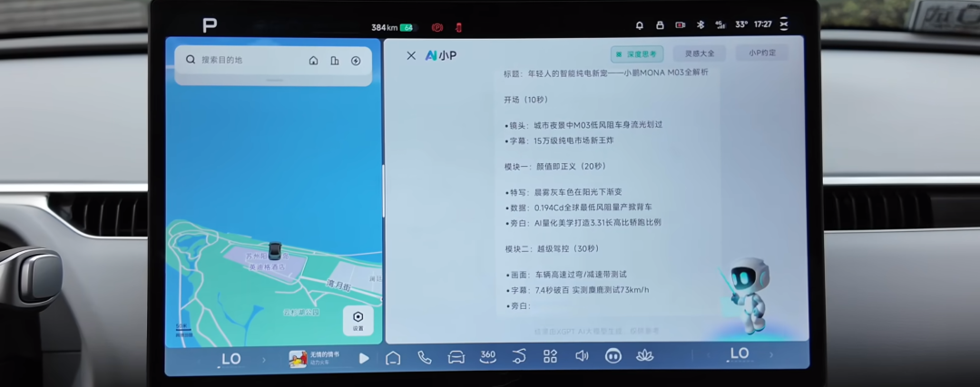Tap the 384 km range readout

click(x=385, y=28)
